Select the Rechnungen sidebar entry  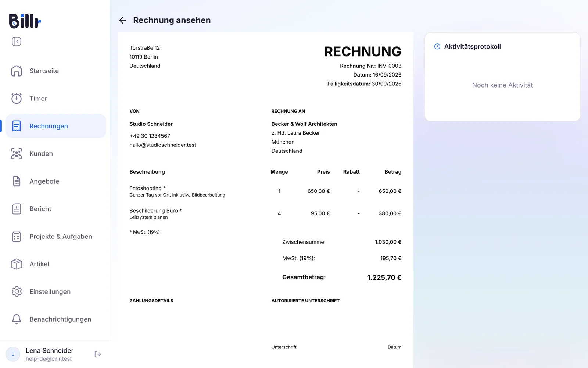pyautogui.click(x=56, y=126)
